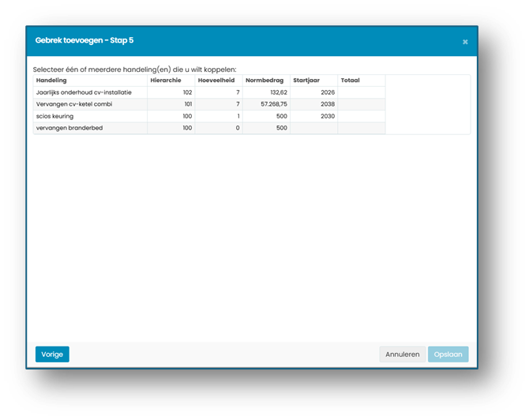This screenshot has height=420, width=529.
Task: Save with the Opslaan button
Action: [x=448, y=354]
